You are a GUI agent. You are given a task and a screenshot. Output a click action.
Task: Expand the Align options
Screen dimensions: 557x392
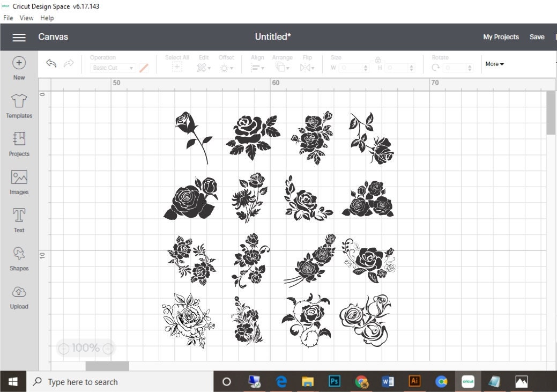pos(257,68)
